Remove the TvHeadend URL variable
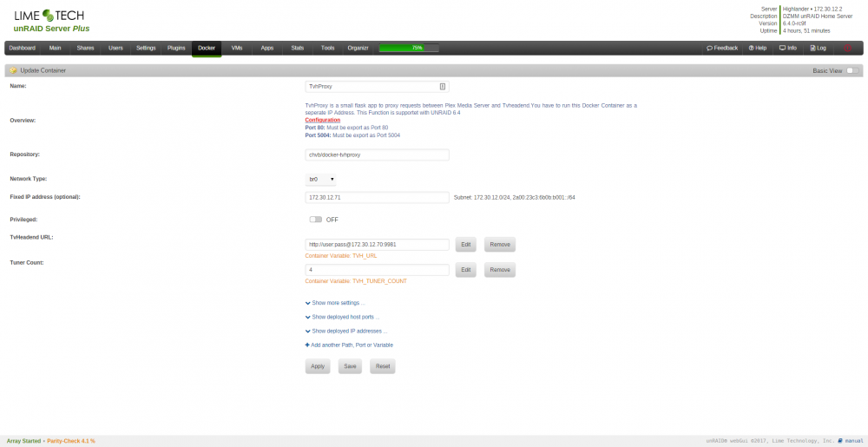The image size is (868, 447). (x=500, y=245)
